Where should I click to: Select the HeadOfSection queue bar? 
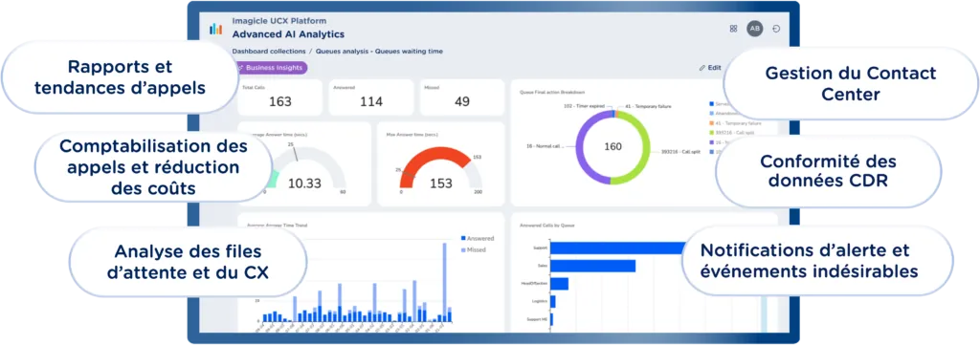pos(559,284)
